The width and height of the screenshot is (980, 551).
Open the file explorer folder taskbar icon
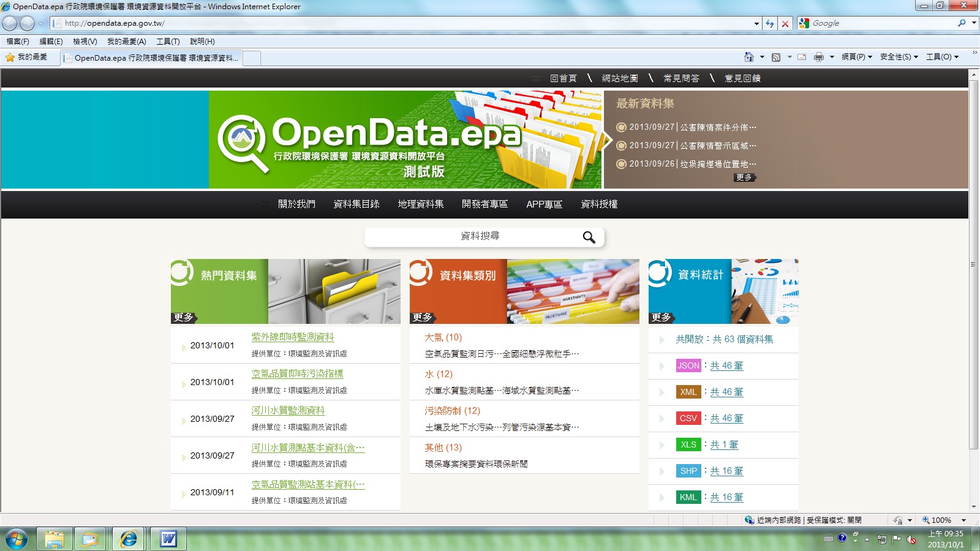pos(54,539)
